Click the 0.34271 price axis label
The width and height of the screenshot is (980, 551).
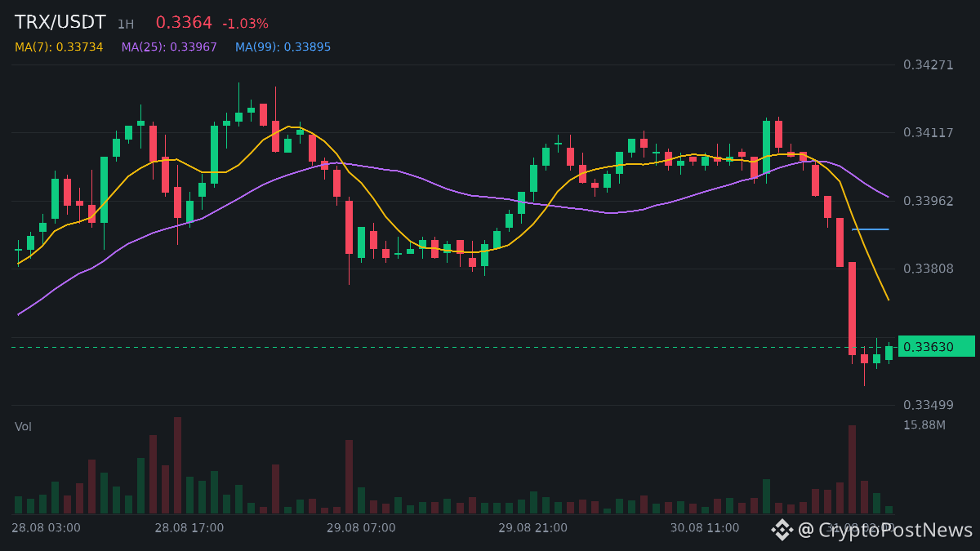[929, 64]
